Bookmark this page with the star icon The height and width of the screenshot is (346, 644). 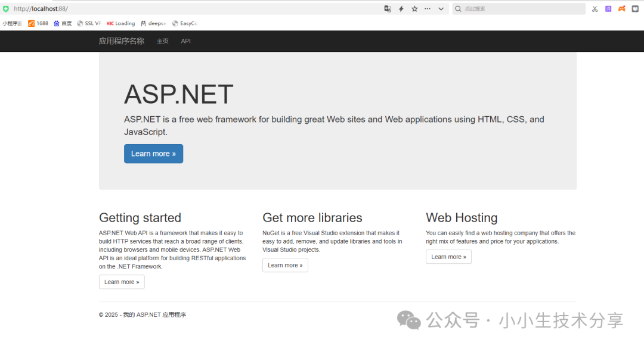(x=414, y=9)
